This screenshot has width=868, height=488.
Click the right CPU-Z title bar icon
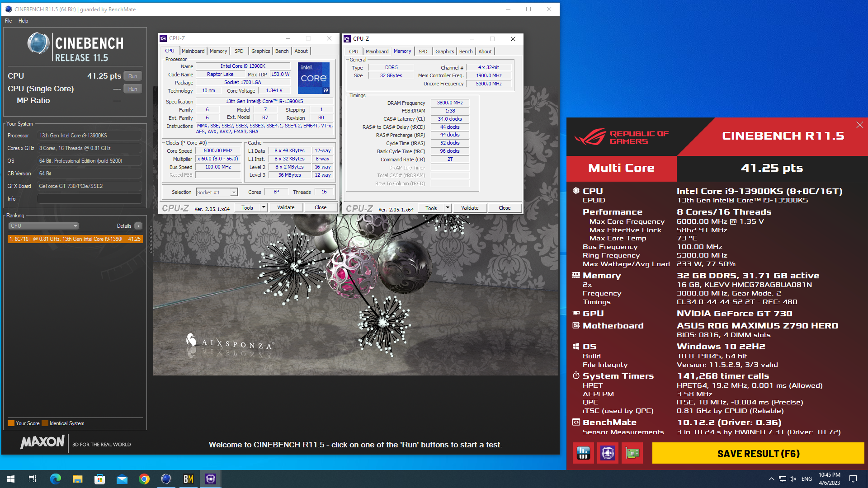[x=347, y=39]
